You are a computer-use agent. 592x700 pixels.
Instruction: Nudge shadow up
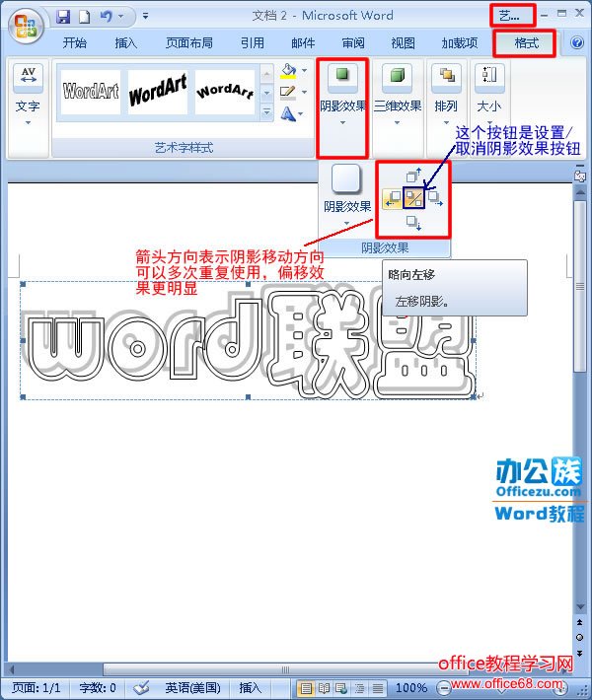tap(413, 175)
